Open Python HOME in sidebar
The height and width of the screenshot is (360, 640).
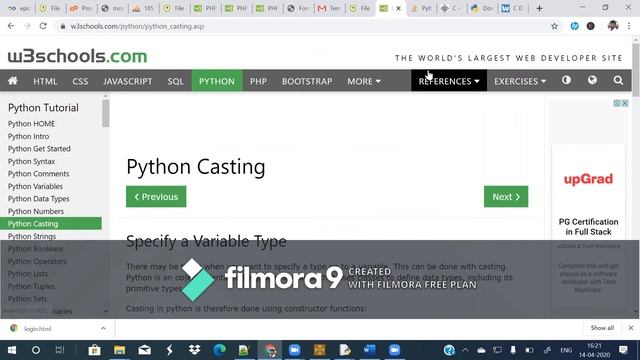pyautogui.click(x=31, y=124)
